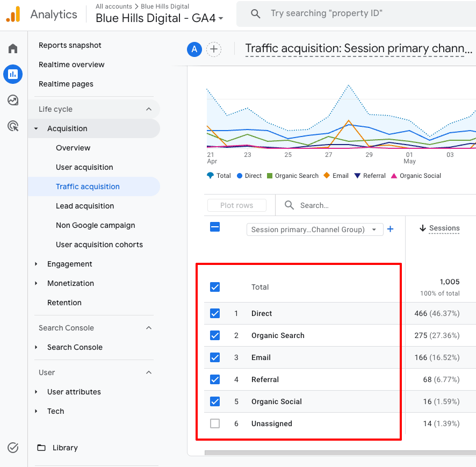Click the Sessions sort arrow
The image size is (476, 467).
point(423,228)
